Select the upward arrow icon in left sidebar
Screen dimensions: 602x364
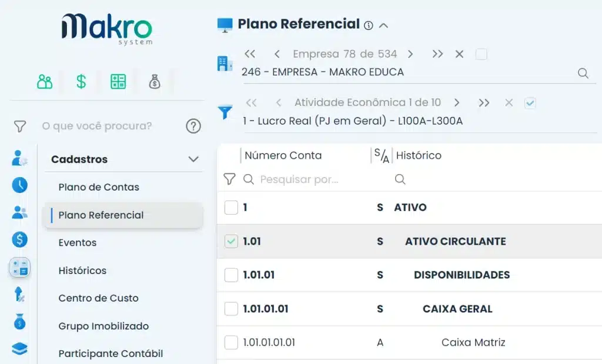click(x=19, y=295)
